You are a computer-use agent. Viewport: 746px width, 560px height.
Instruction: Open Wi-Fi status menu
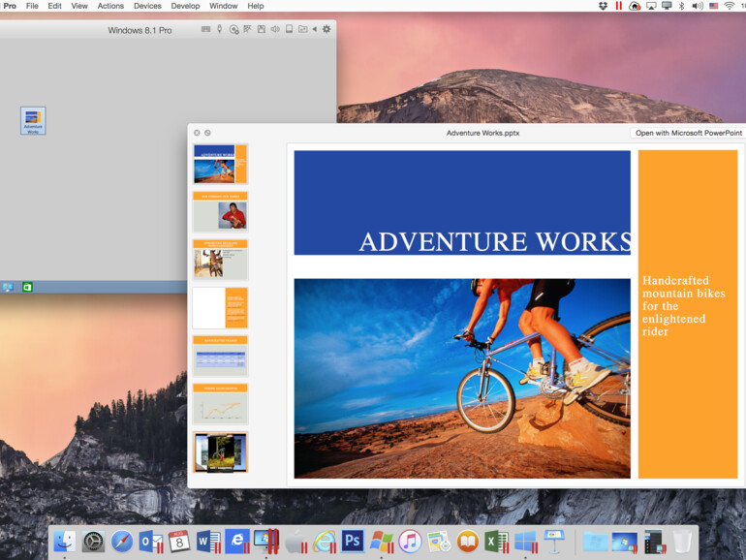(730, 6)
